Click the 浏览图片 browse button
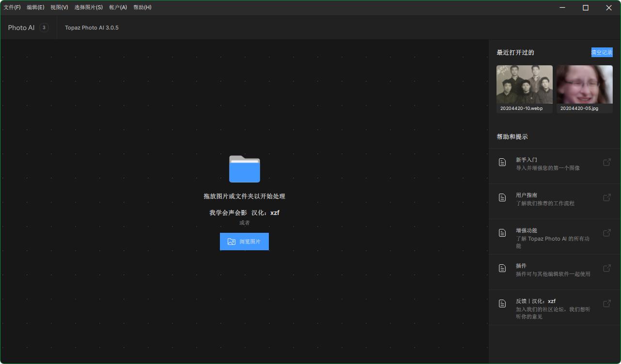 (x=244, y=242)
